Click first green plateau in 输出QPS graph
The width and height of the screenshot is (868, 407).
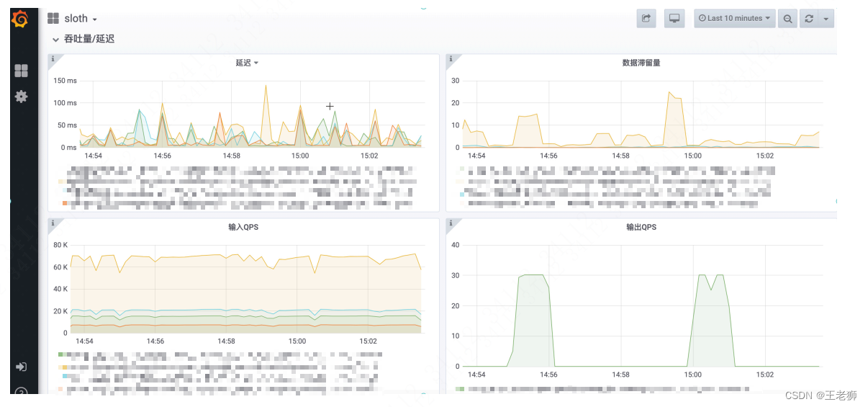pos(533,275)
